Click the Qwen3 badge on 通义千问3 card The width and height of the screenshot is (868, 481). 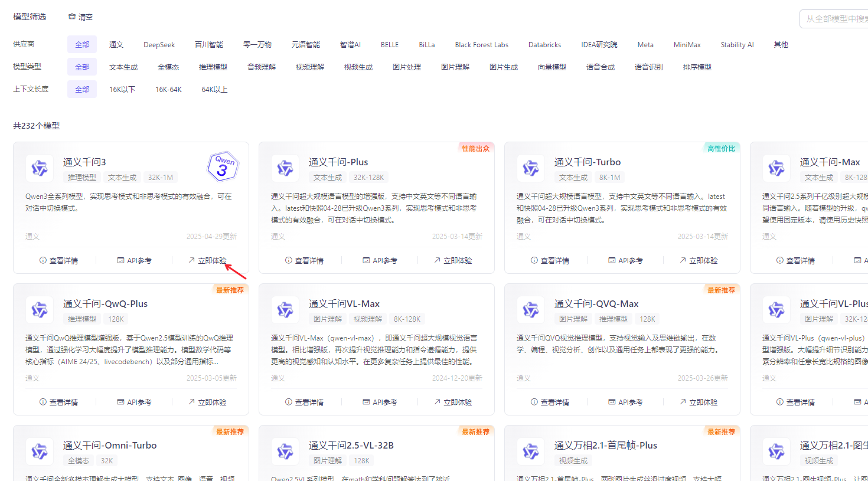(223, 166)
